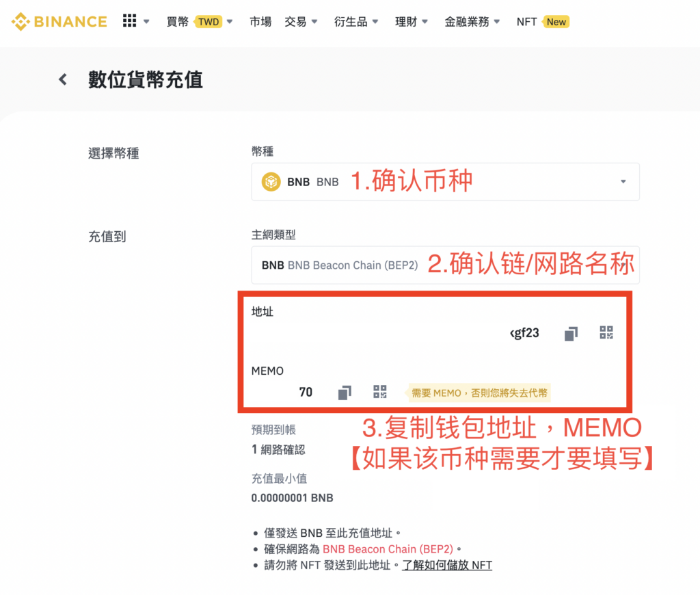The image size is (700, 595).
Task: Select the MEMO value 70
Action: [306, 392]
